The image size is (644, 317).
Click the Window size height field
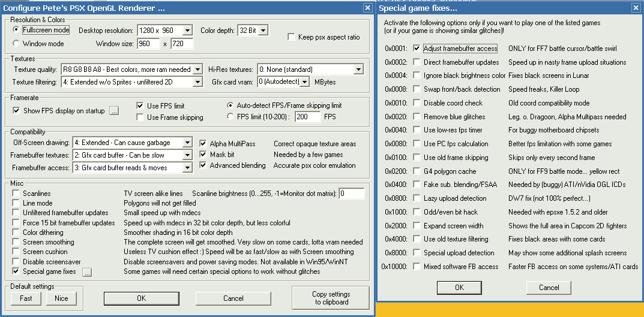click(182, 44)
